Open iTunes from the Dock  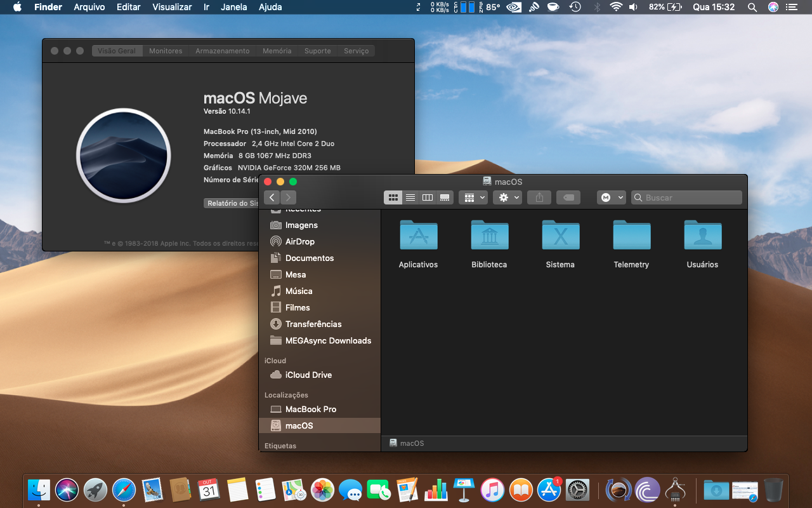tap(492, 490)
